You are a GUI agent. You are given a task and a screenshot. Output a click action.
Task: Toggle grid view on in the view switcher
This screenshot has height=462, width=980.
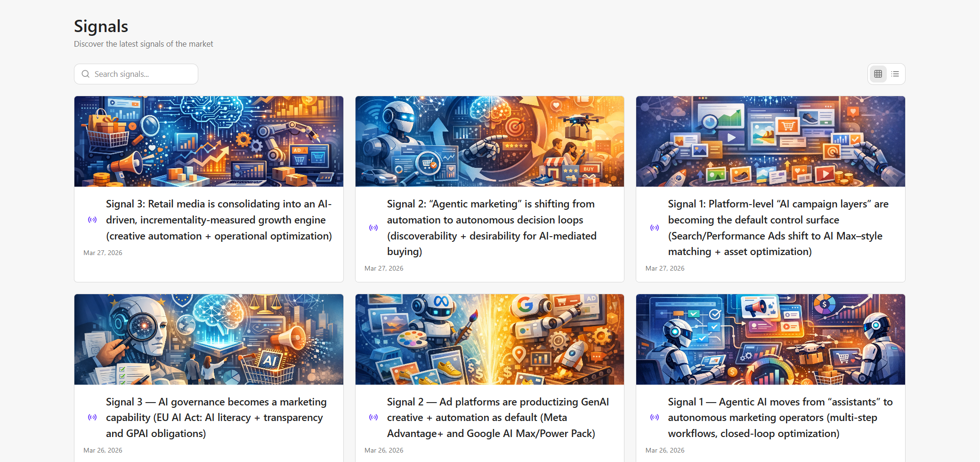click(877, 74)
